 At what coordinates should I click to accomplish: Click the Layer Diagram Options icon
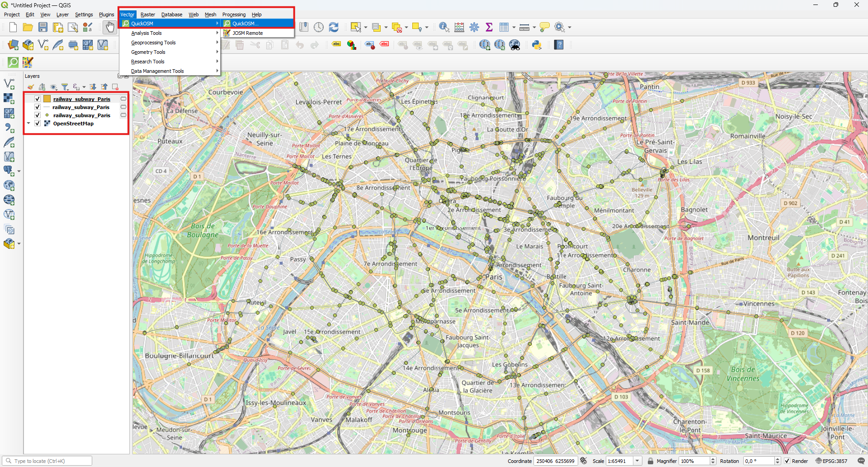tap(351, 45)
